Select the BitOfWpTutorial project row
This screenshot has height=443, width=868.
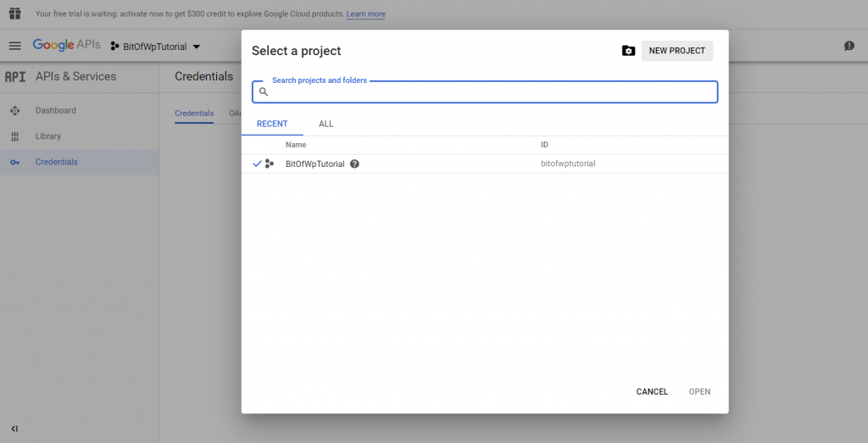tap(485, 163)
